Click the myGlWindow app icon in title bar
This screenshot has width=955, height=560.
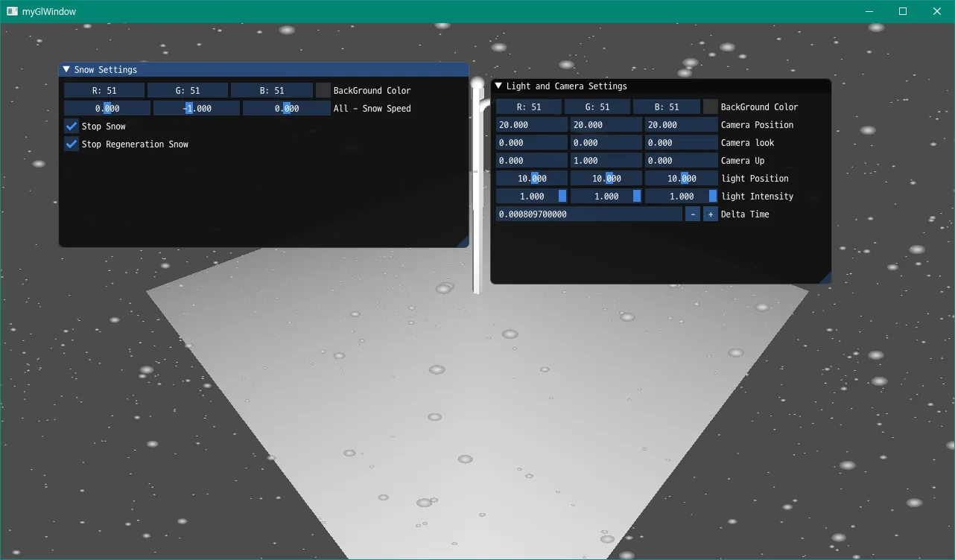tap(12, 11)
